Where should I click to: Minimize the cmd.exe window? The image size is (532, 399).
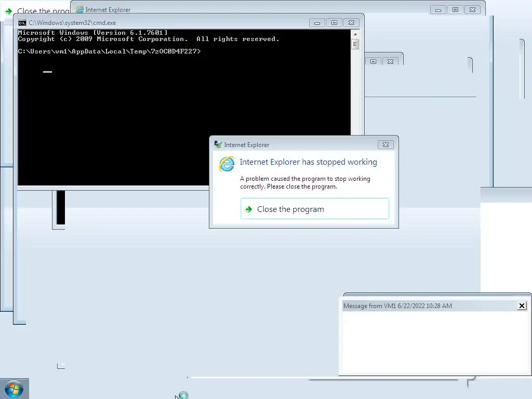[317, 23]
